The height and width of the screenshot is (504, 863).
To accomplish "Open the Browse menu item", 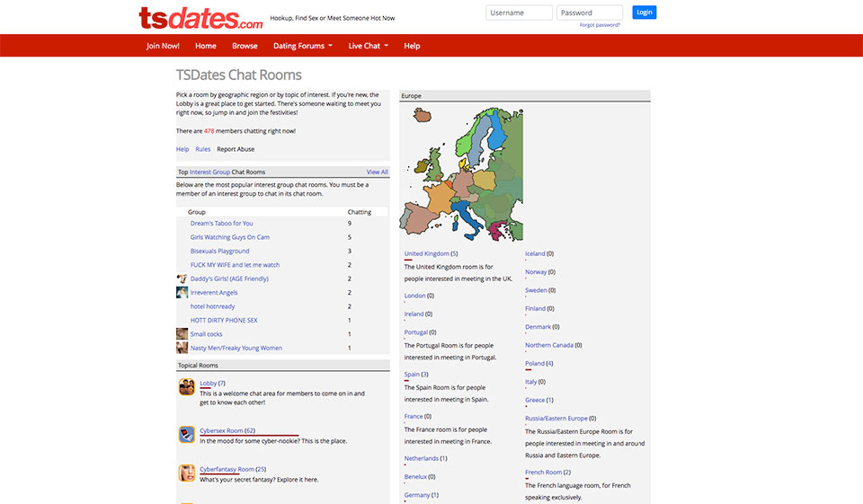I will [245, 46].
